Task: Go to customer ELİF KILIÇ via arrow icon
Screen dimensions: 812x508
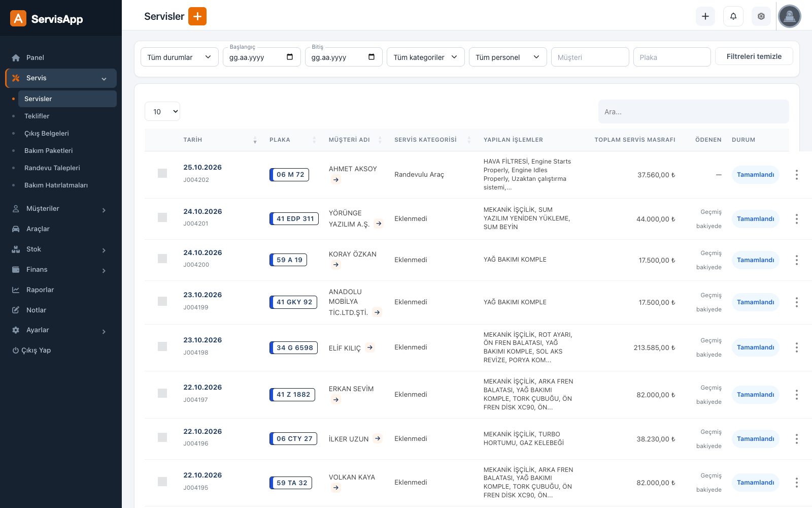Action: [x=370, y=347]
